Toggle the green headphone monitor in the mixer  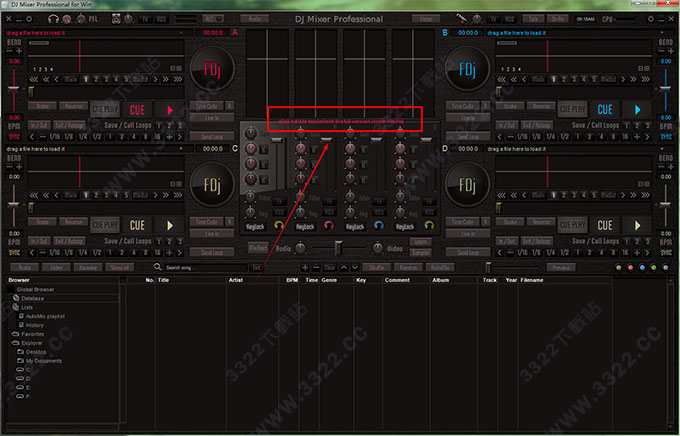point(429,226)
